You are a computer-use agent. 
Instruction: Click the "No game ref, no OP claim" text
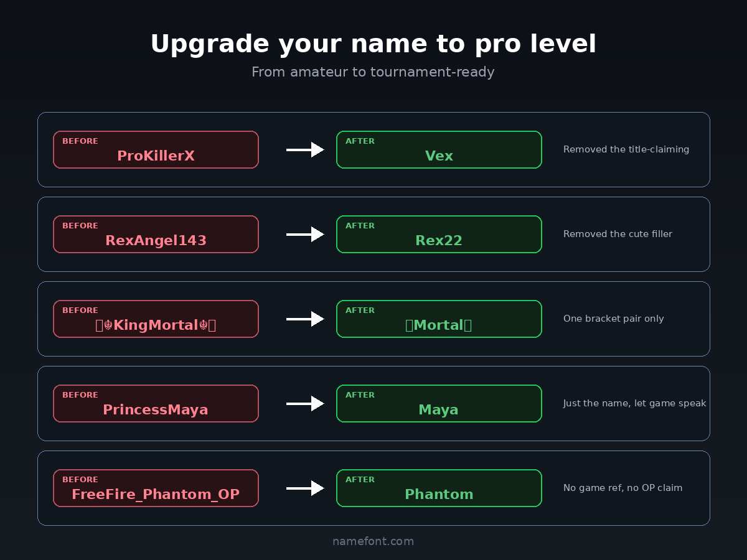pos(622,488)
